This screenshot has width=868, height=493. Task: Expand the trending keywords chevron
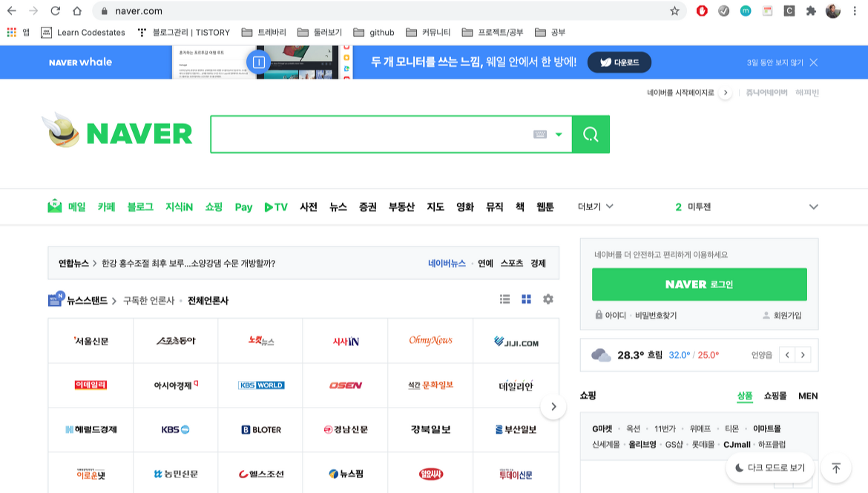[x=813, y=206]
